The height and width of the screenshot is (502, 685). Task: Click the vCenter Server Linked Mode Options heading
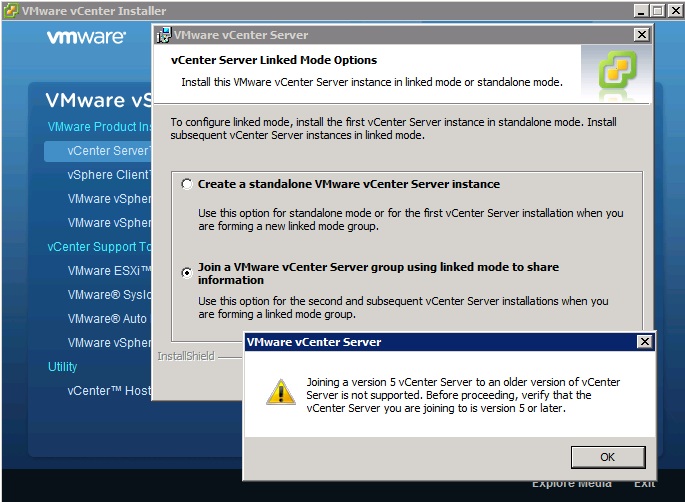click(x=274, y=60)
